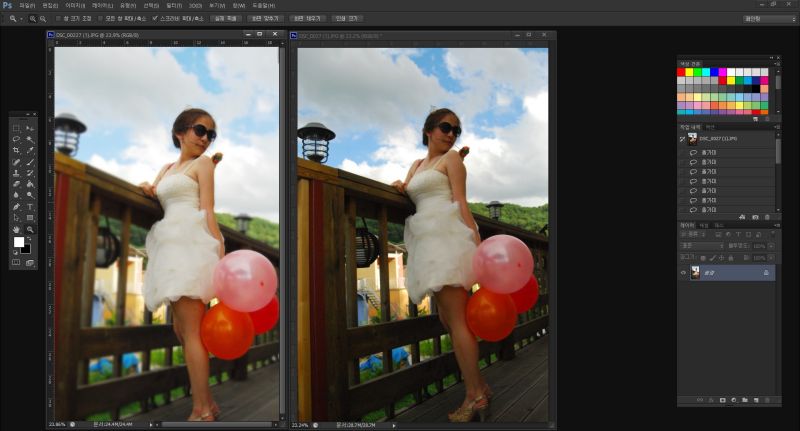The width and height of the screenshot is (800, 431).
Task: Change screen mode icon in toolbox
Action: pos(30,262)
